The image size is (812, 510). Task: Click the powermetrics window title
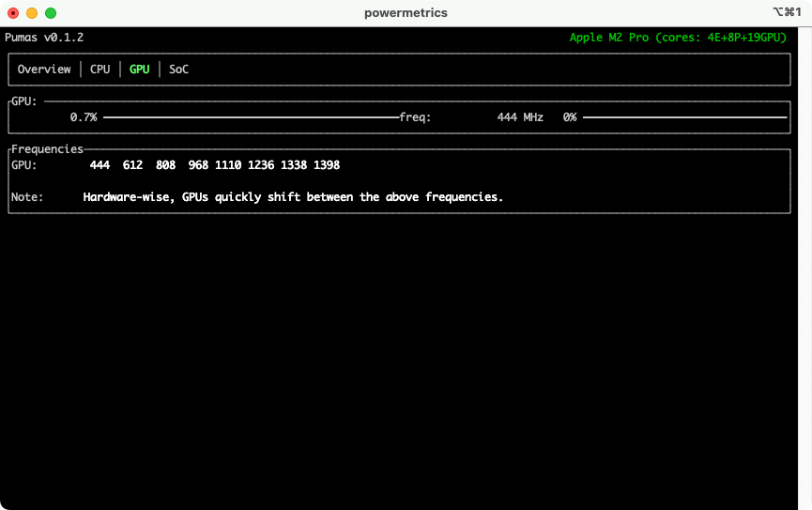406,13
